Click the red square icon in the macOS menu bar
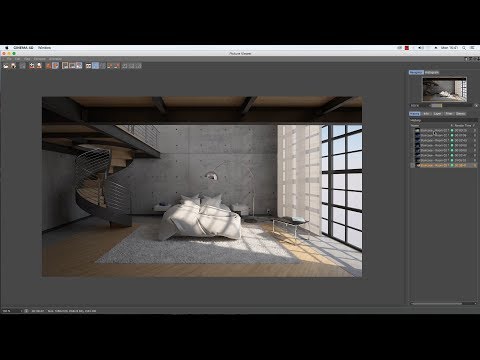 coord(407,48)
